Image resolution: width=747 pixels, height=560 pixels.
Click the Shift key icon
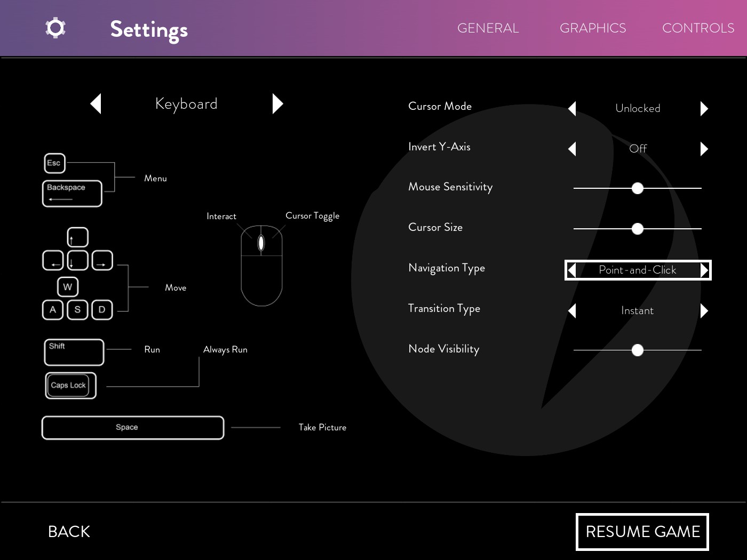click(x=74, y=352)
